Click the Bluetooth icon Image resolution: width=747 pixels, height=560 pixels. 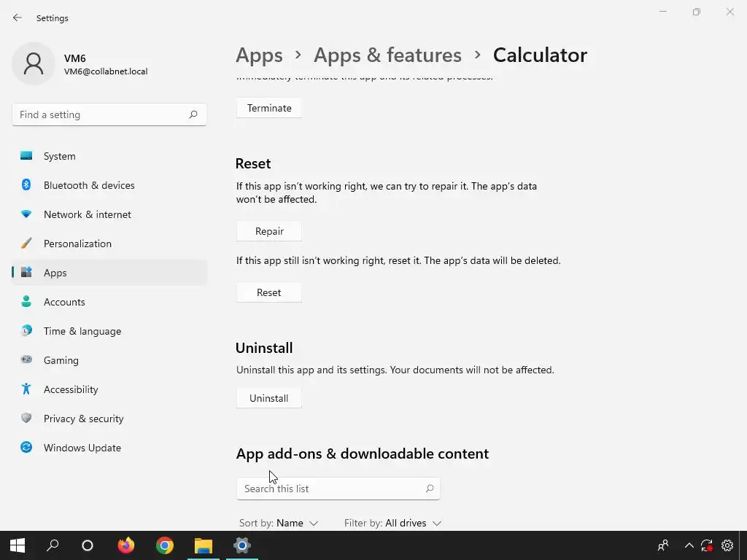26,184
